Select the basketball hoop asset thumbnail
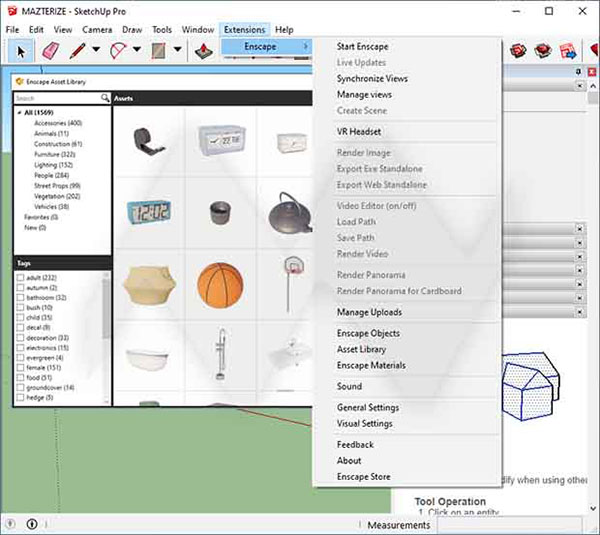This screenshot has height=535, width=600. 292,284
